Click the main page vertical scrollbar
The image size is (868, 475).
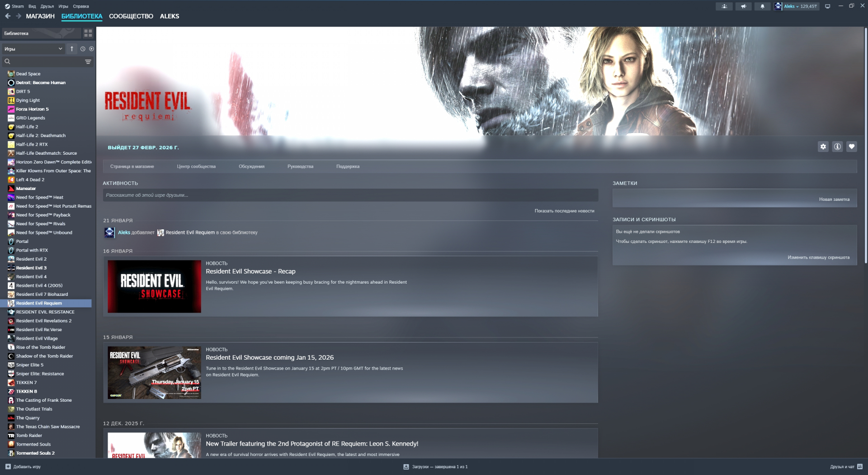(865, 145)
